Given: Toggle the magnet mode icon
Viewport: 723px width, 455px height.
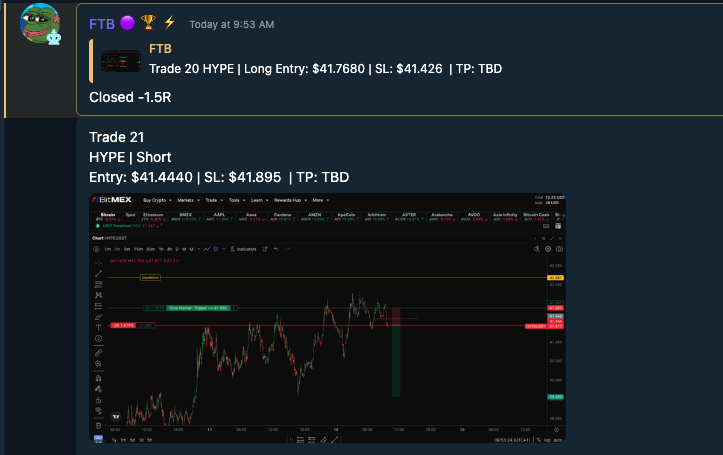Looking at the screenshot, I should (98, 378).
